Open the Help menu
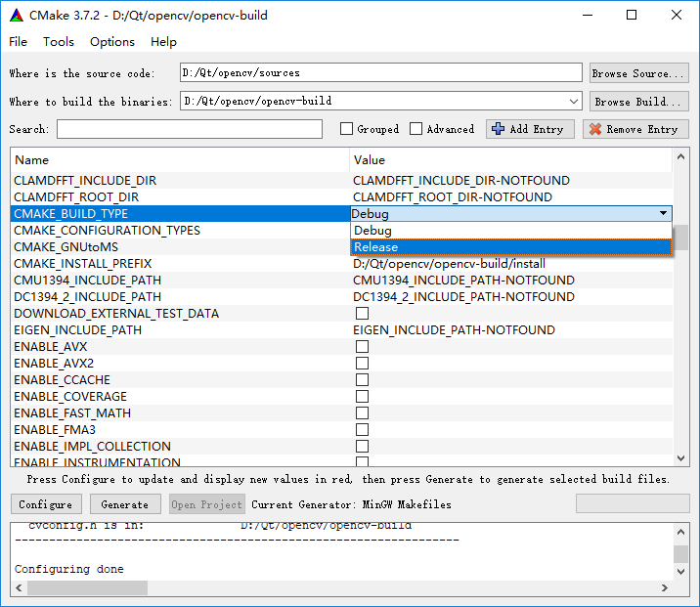 (x=163, y=41)
